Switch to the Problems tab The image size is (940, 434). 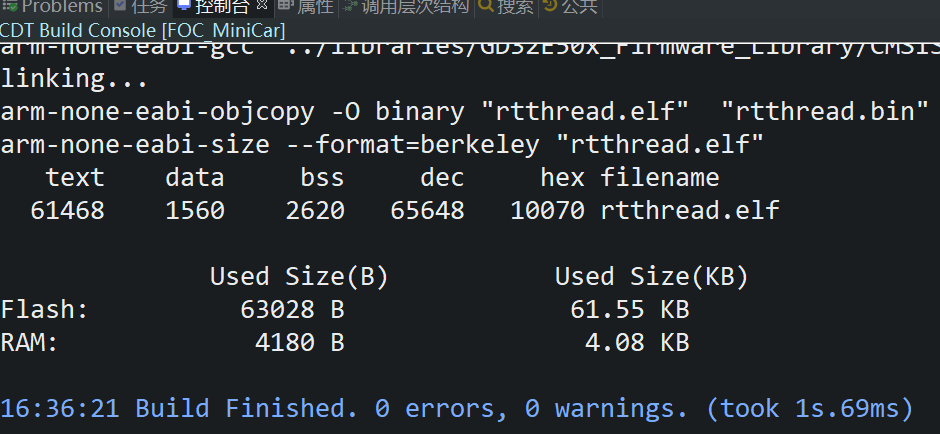[x=62, y=6]
